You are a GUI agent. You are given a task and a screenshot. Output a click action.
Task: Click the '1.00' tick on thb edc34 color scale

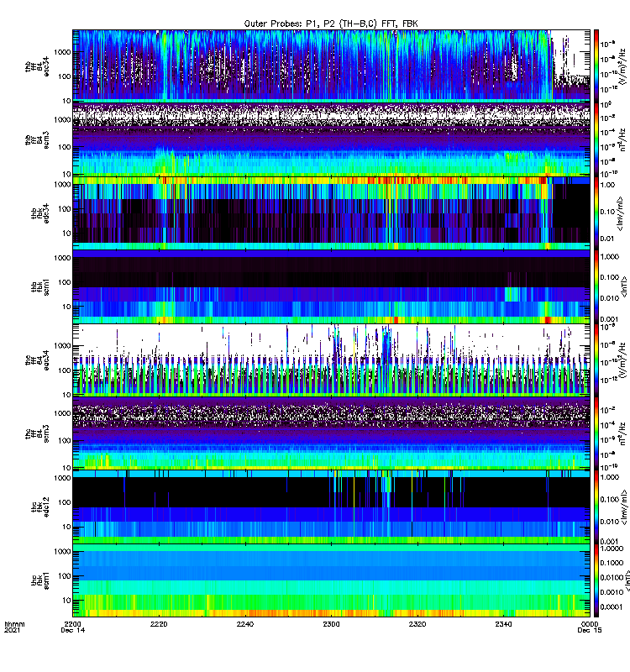pos(607,185)
